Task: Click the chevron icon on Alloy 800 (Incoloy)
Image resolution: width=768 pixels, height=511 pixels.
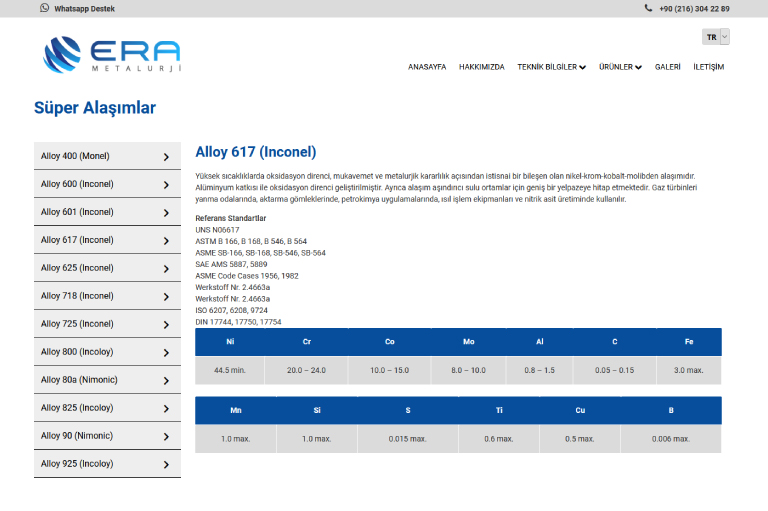Action: [x=166, y=353]
